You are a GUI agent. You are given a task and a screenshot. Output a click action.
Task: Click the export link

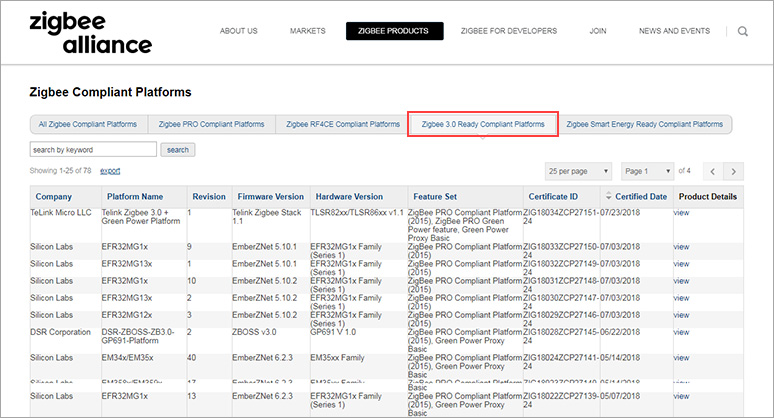(x=110, y=171)
